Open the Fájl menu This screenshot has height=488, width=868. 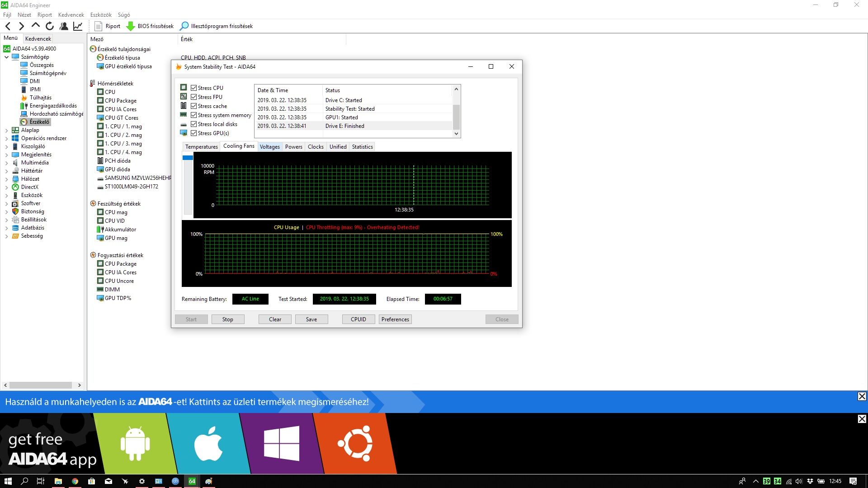7,15
